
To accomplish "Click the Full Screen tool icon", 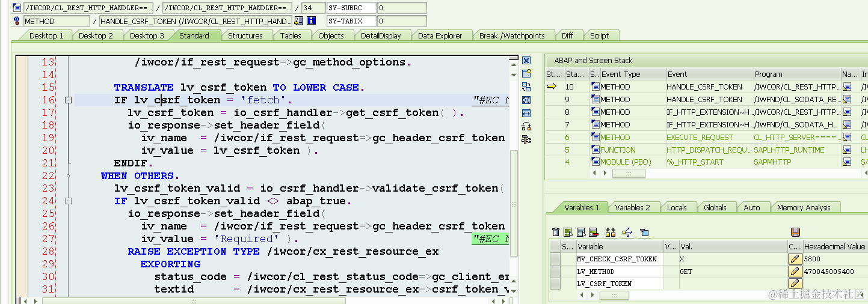I will point(526,100).
